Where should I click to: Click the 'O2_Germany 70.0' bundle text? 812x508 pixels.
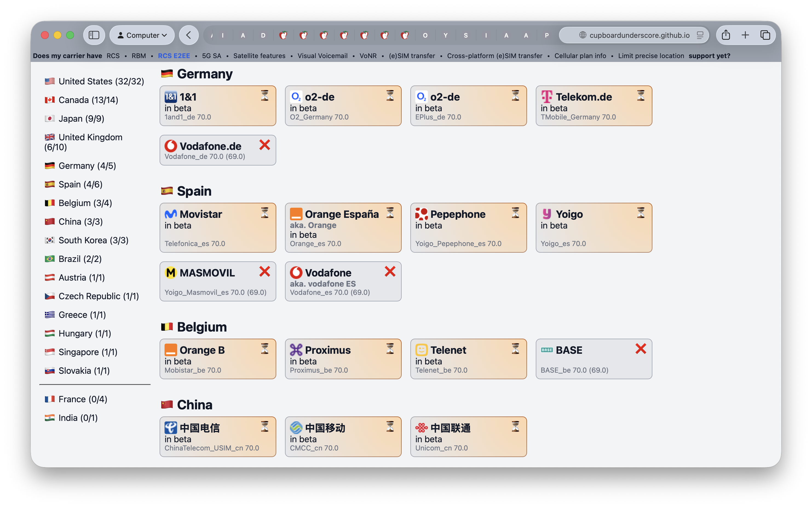319,117
